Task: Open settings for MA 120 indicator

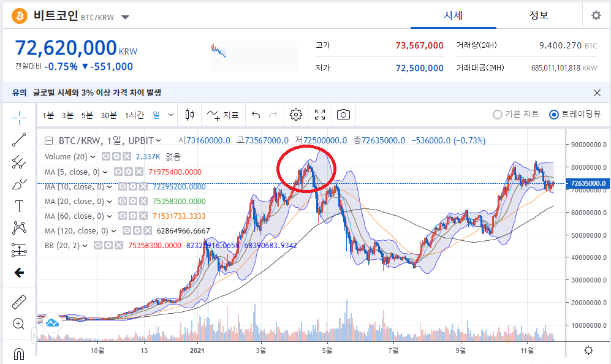Action: pyautogui.click(x=137, y=230)
